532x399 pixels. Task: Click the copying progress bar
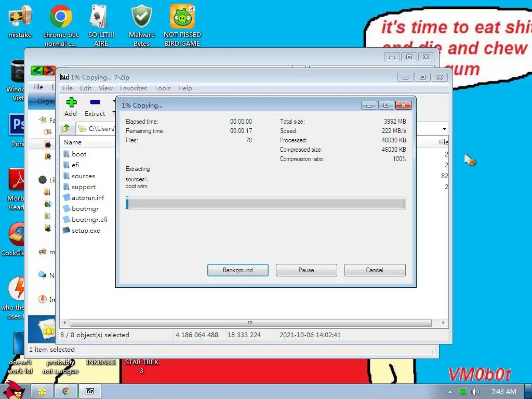tap(265, 203)
